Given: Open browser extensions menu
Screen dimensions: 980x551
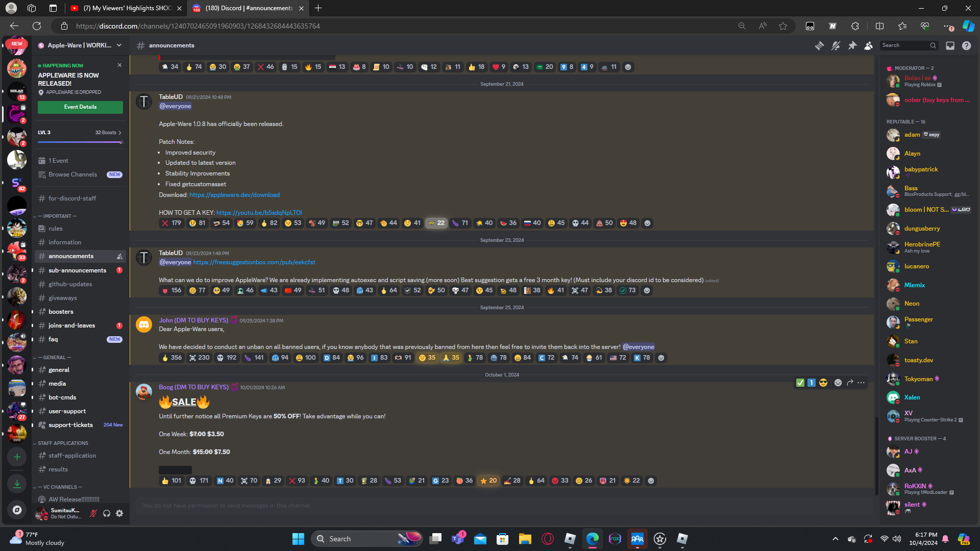Looking at the screenshot, I should point(855,26).
